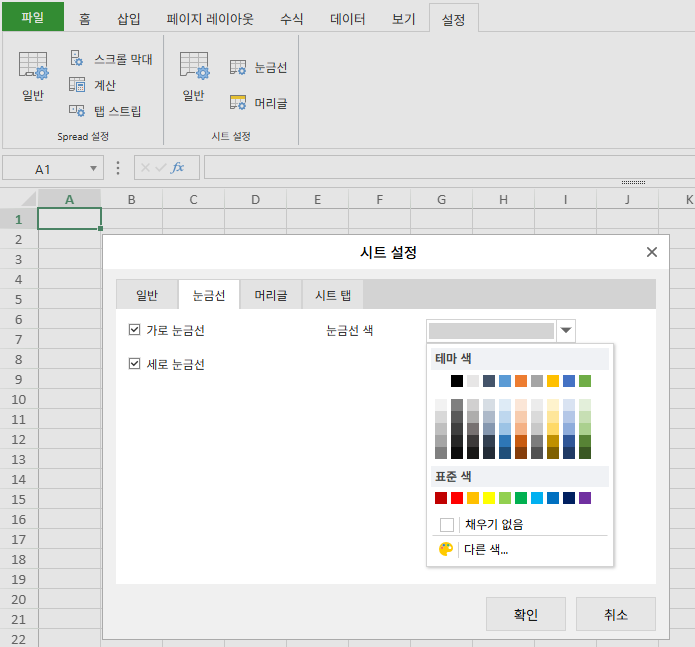This screenshot has width=695, height=647.
Task: Click the 시트 설정 ribbon group label
Action: pos(231,136)
